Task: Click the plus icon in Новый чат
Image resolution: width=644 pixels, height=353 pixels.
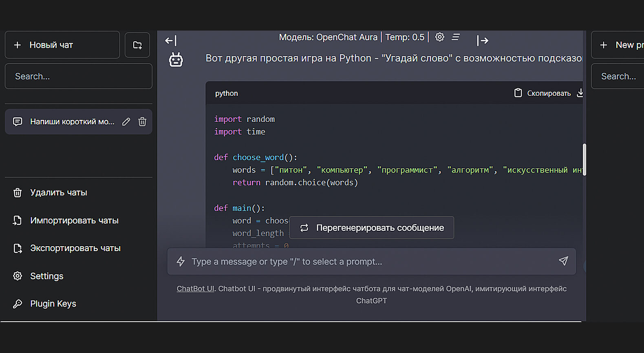Action: [x=18, y=45]
